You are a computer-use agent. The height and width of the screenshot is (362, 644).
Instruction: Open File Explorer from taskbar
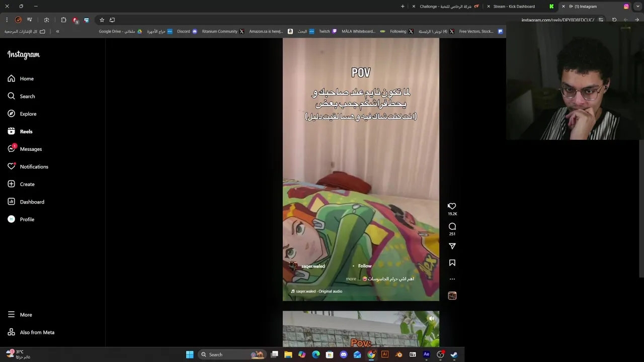pos(288,354)
